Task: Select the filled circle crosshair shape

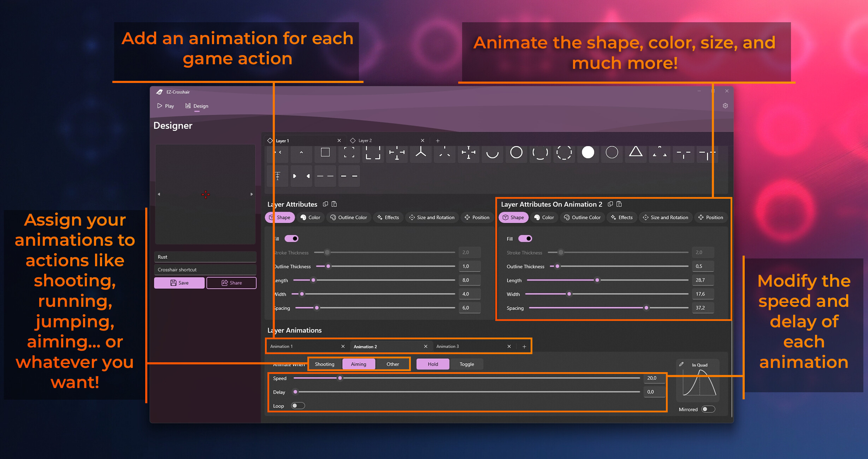Action: pyautogui.click(x=588, y=153)
